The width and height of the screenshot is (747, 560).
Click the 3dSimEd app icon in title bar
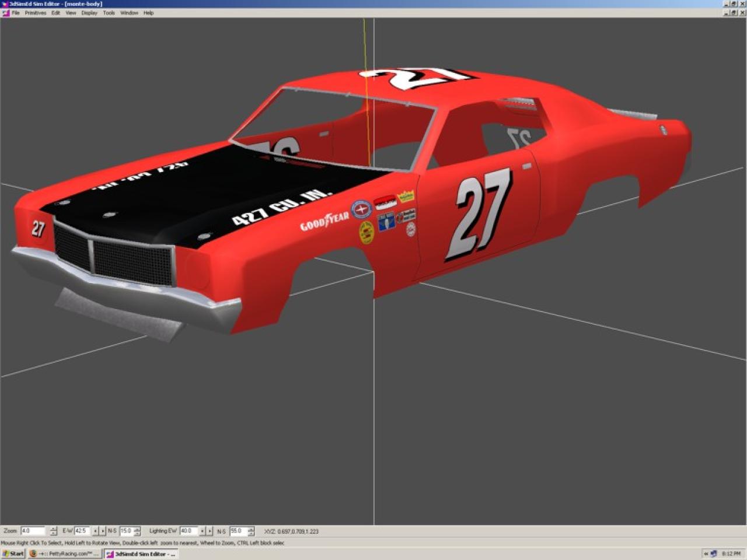[5, 4]
